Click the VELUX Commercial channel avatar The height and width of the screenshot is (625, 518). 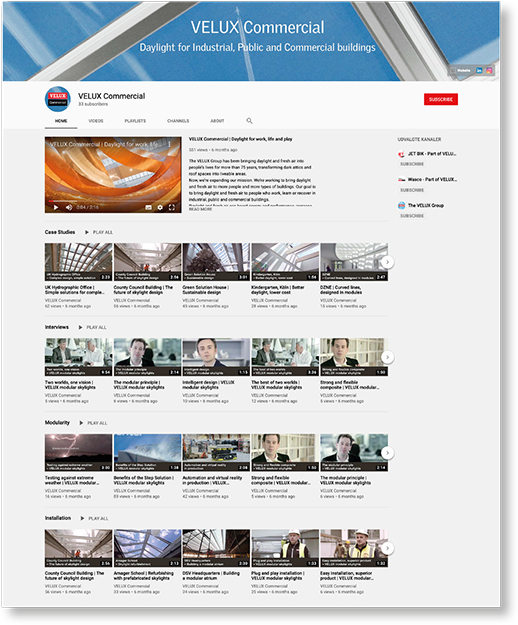(x=58, y=99)
